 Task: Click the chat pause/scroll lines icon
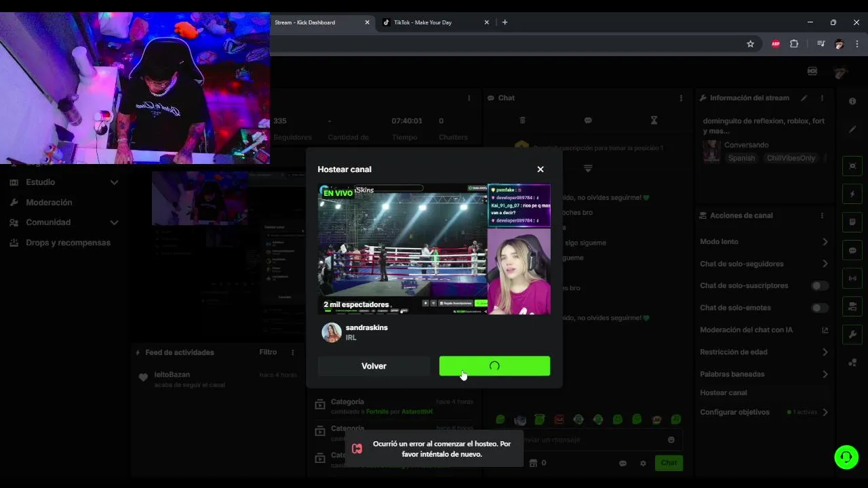pos(588,168)
